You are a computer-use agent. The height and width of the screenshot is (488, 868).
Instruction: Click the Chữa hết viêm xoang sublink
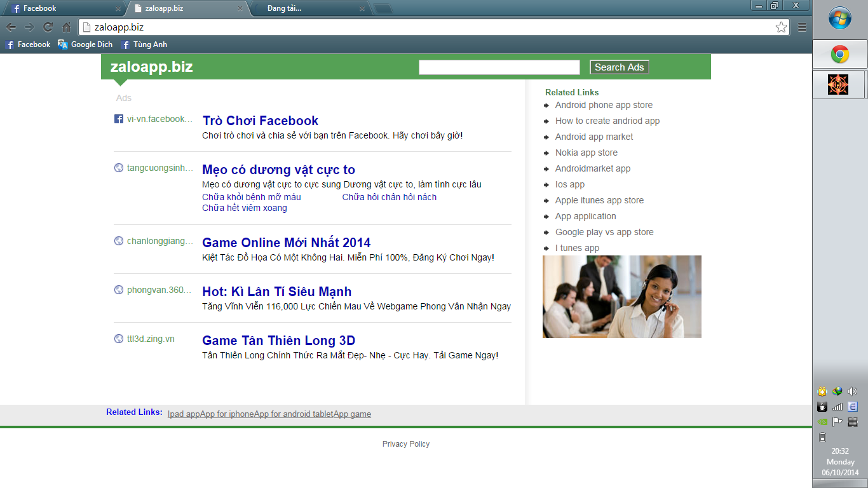tap(245, 208)
